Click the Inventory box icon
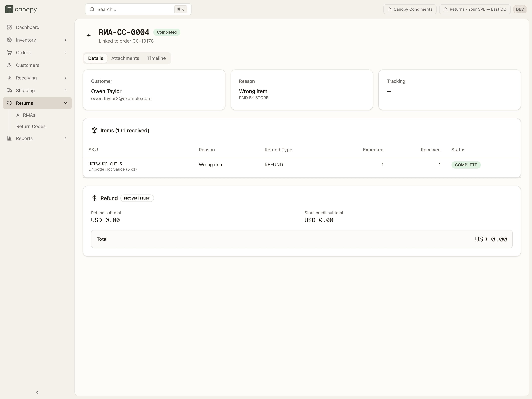The image size is (532, 399). pos(9,40)
